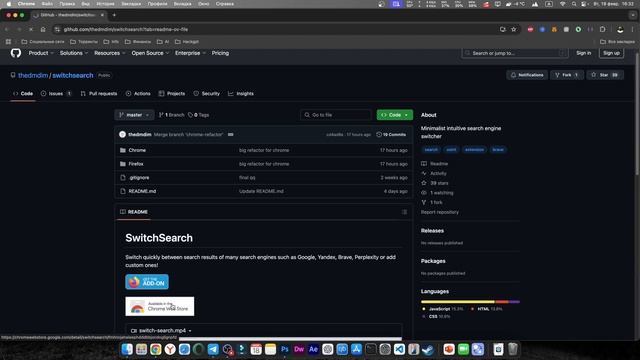Switch to the Actions tab
This screenshot has width=640, height=360.
tap(138, 93)
